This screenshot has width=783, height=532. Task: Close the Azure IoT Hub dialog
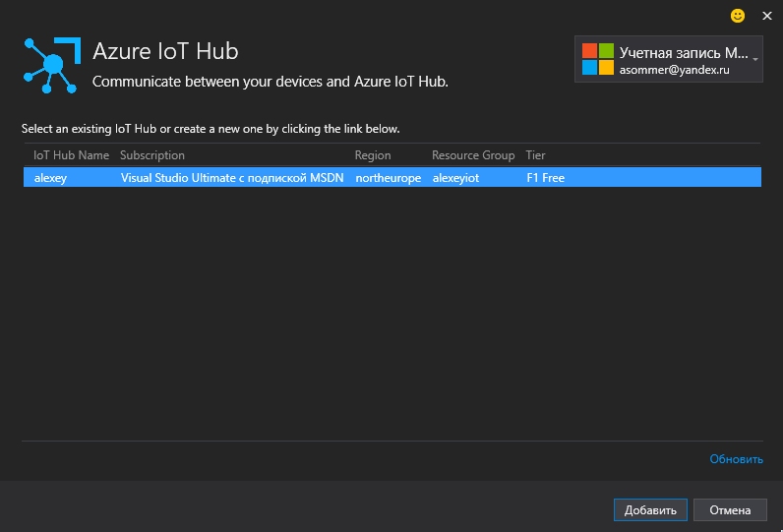click(x=767, y=16)
